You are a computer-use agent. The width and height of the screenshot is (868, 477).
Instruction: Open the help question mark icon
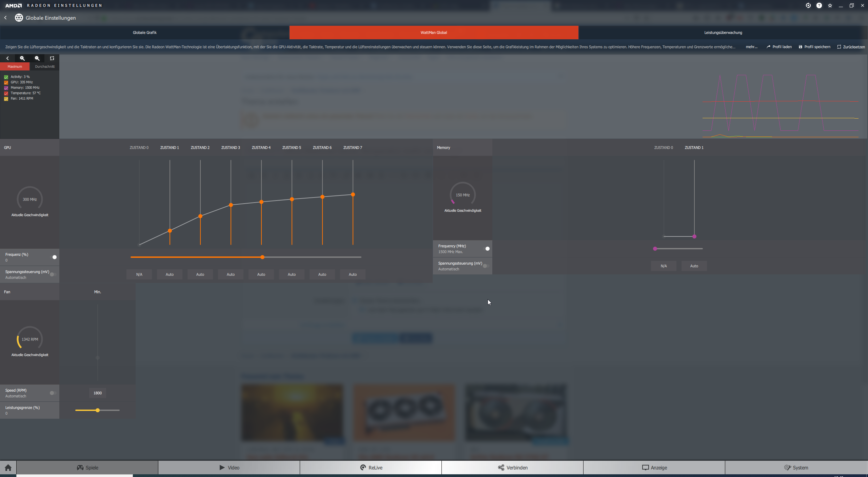point(819,5)
